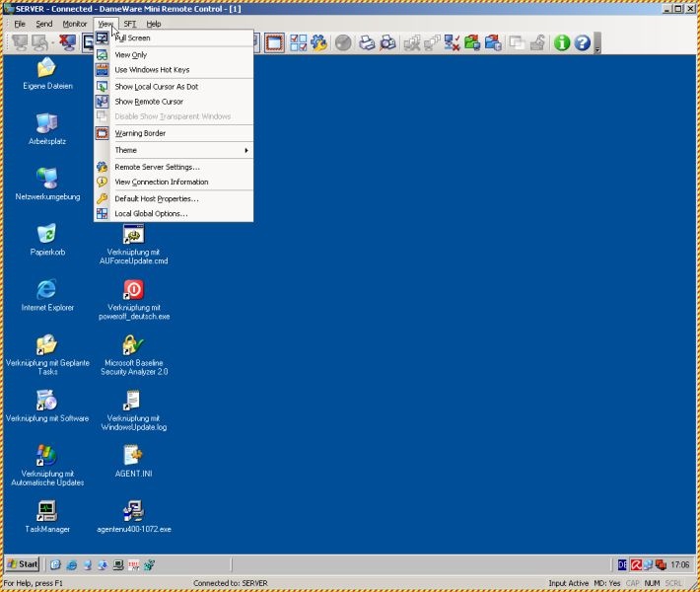The image size is (700, 592).
Task: Click the taskbar clock showing 17:06
Action: tap(679, 565)
